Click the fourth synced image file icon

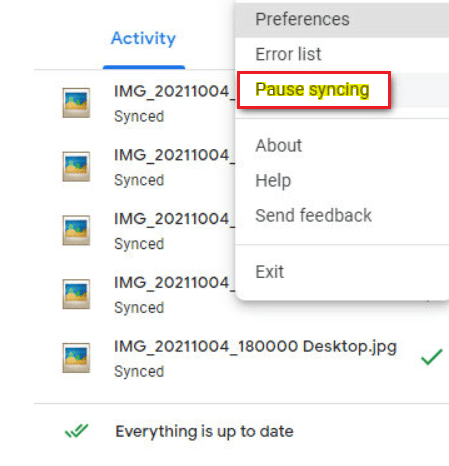[x=76, y=294]
